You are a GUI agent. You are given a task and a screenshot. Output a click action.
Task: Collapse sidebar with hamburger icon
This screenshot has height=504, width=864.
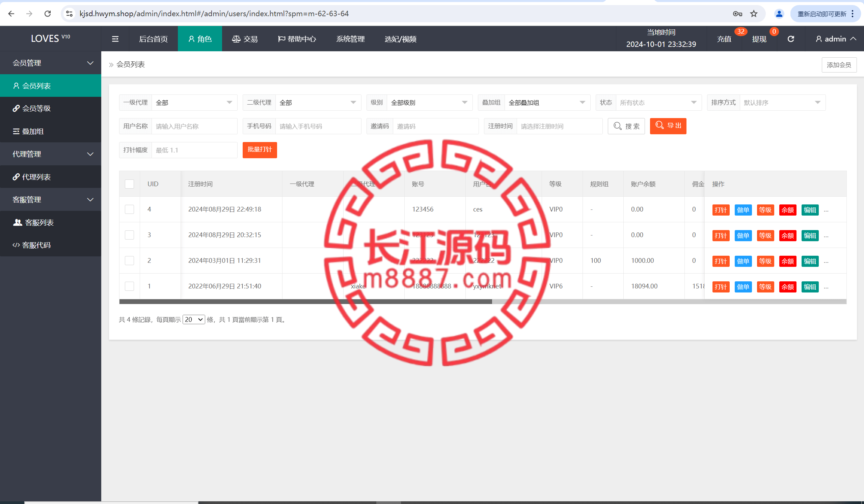(x=115, y=39)
